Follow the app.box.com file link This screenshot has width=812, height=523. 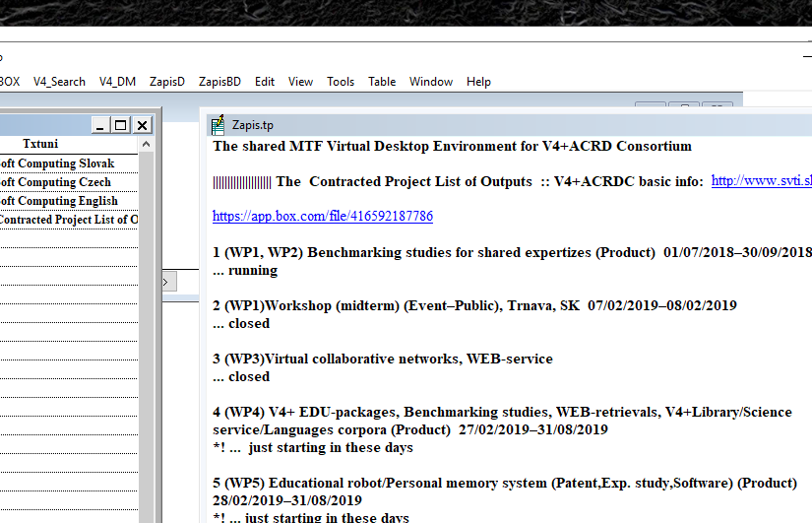click(323, 216)
